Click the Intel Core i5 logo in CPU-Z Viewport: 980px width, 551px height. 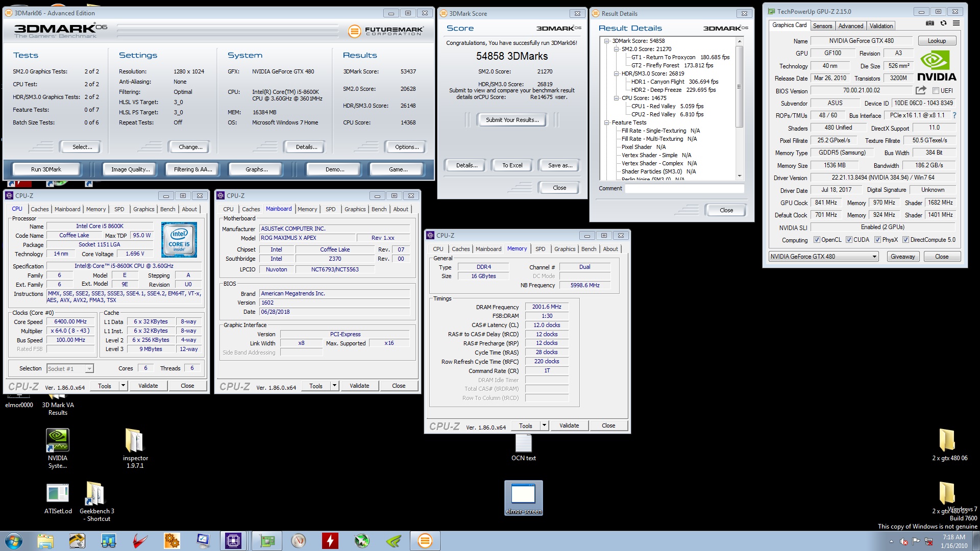point(179,239)
